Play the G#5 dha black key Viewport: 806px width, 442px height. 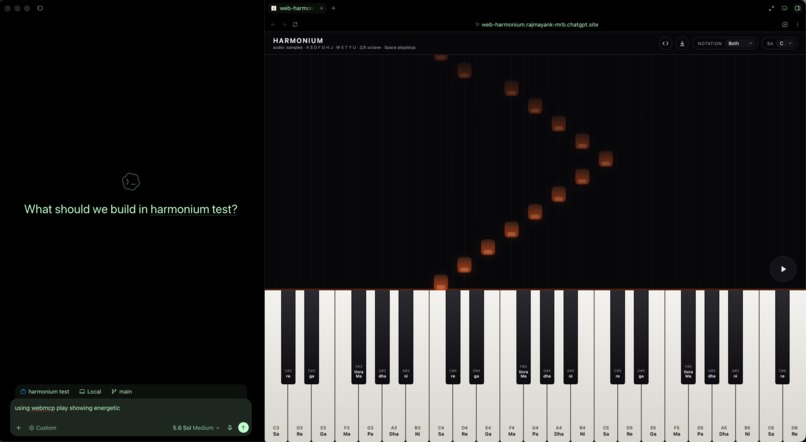coord(712,337)
